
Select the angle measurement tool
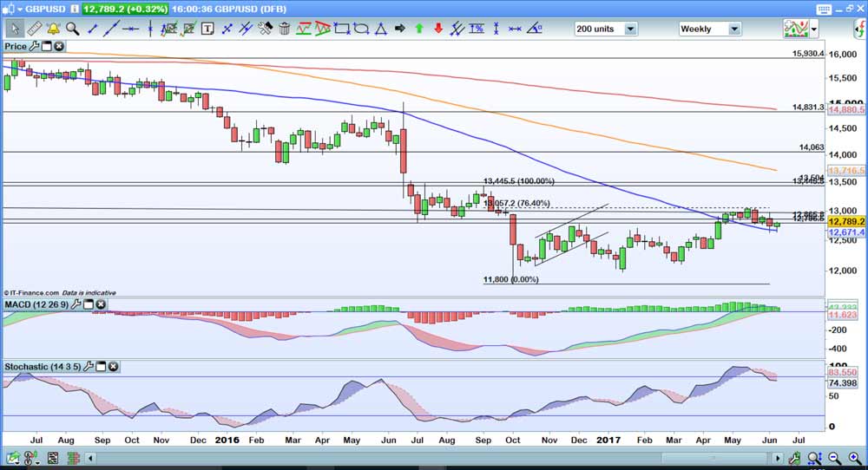[534, 29]
